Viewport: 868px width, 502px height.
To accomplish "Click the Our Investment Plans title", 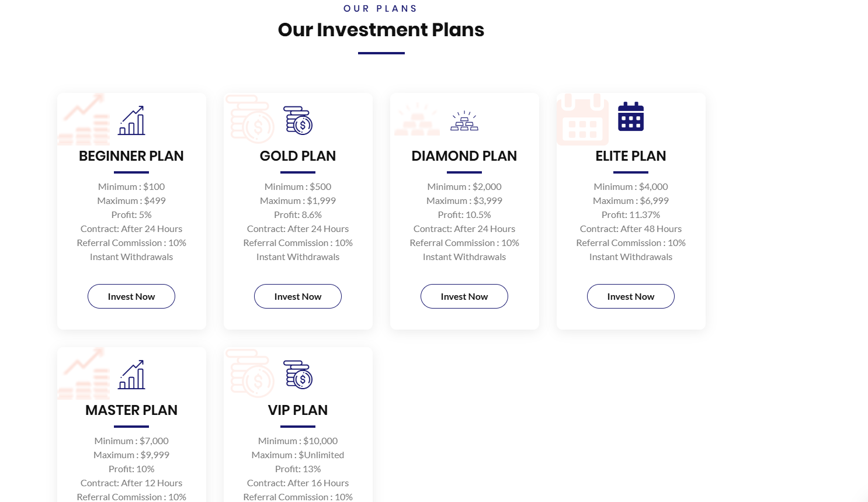I will tap(381, 30).
